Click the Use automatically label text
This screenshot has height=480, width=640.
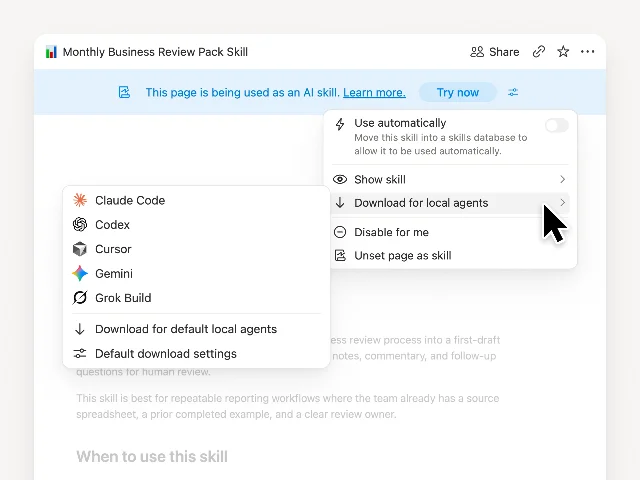pyautogui.click(x=400, y=123)
